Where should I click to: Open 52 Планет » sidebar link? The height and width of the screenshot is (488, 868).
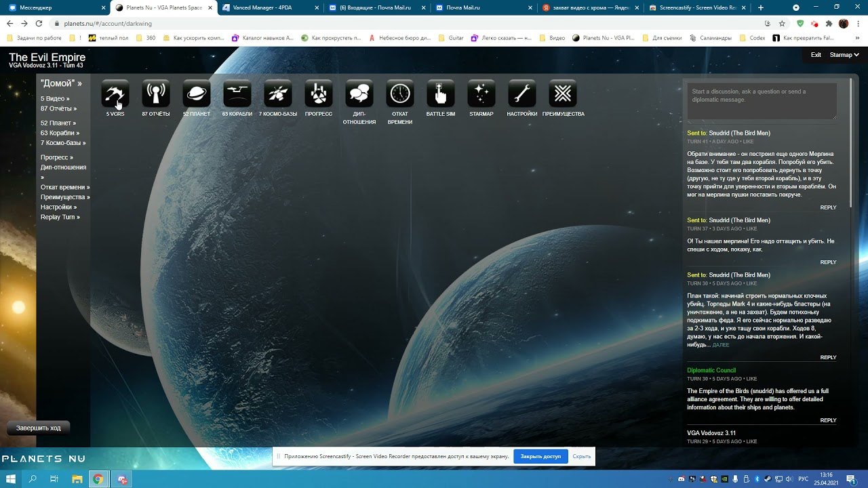tap(58, 123)
